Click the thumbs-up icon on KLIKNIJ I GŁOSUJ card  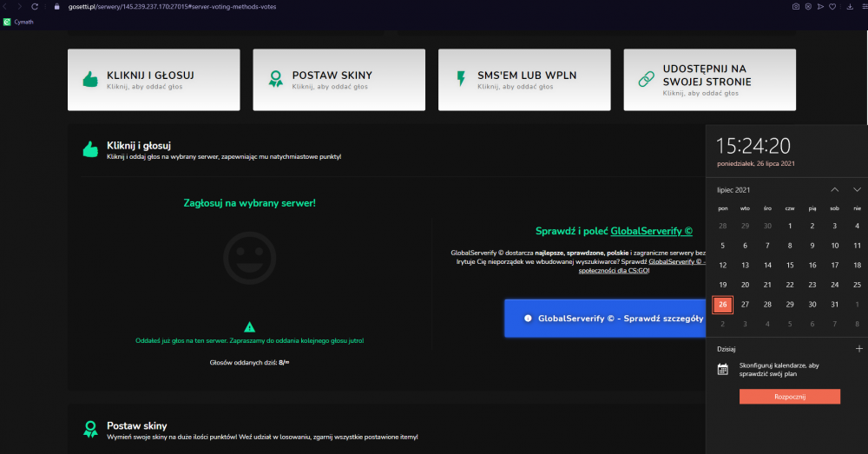[90, 80]
